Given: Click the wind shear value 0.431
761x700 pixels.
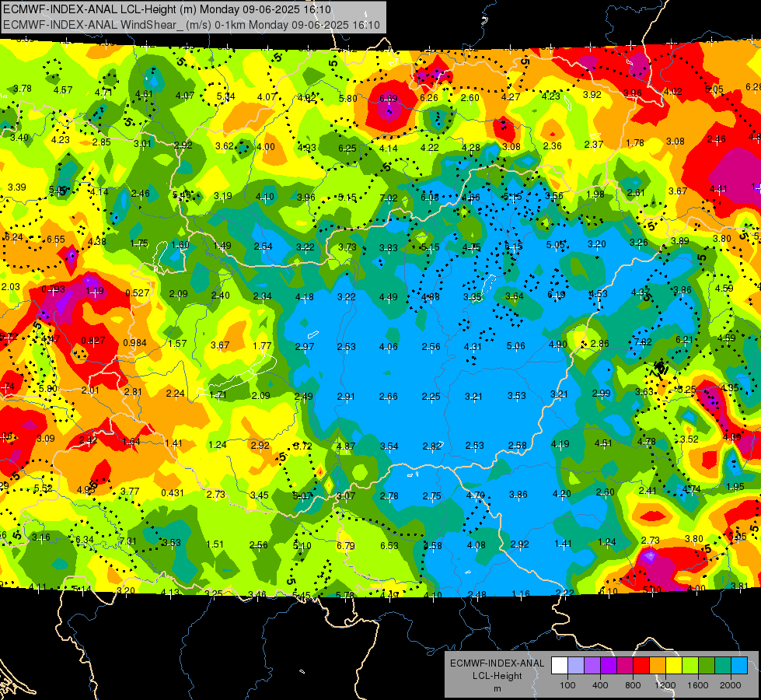Looking at the screenshot, I should pyautogui.click(x=173, y=492).
